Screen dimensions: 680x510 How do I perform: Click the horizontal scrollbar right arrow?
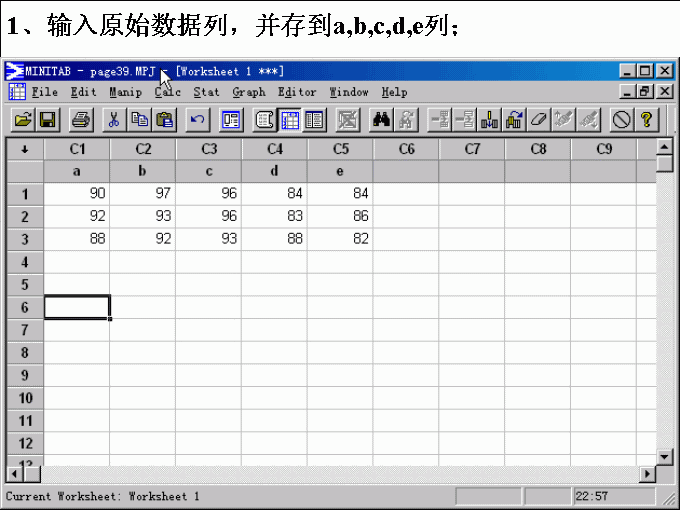tap(647, 474)
